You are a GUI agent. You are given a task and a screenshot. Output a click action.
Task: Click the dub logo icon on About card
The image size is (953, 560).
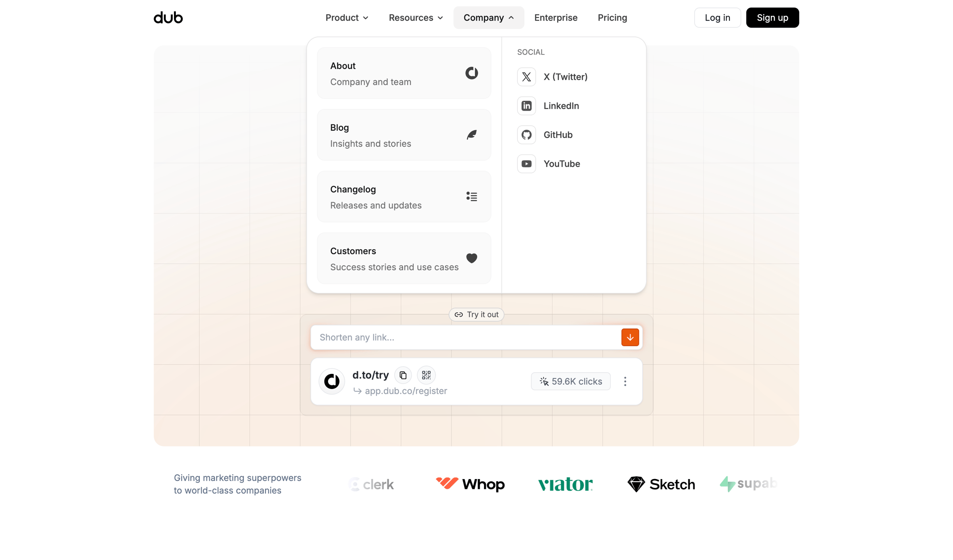[x=471, y=73]
